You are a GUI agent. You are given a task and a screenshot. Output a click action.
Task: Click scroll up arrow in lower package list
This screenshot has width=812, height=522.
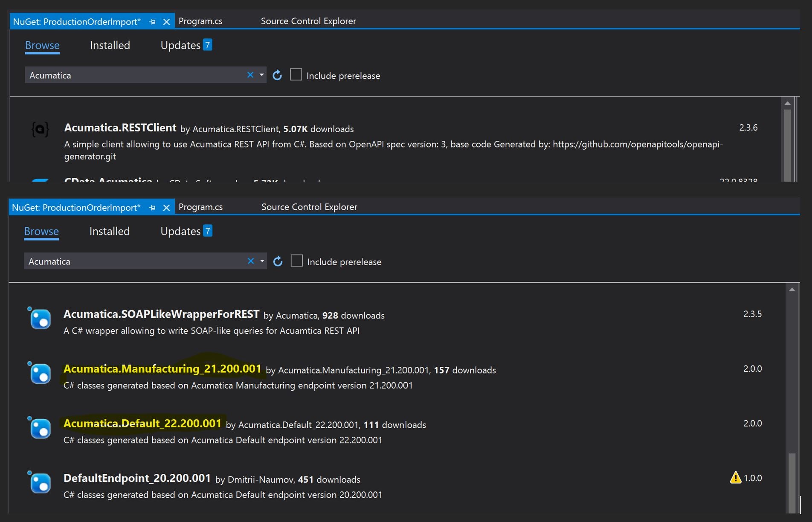click(x=792, y=290)
